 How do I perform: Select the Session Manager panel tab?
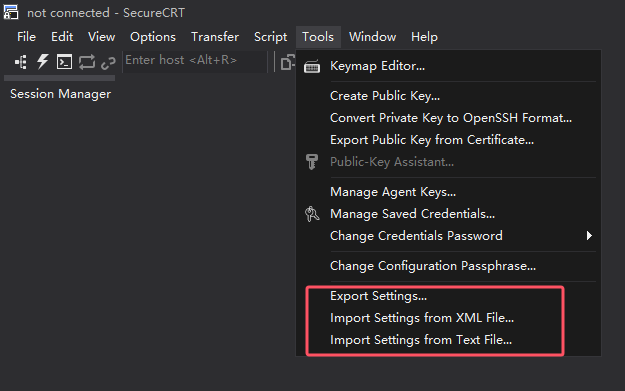click(60, 94)
